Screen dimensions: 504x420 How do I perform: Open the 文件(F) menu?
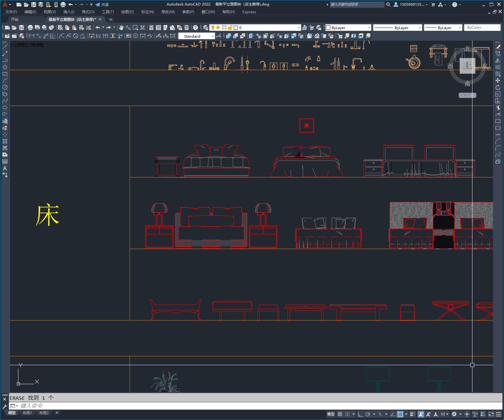click(11, 12)
